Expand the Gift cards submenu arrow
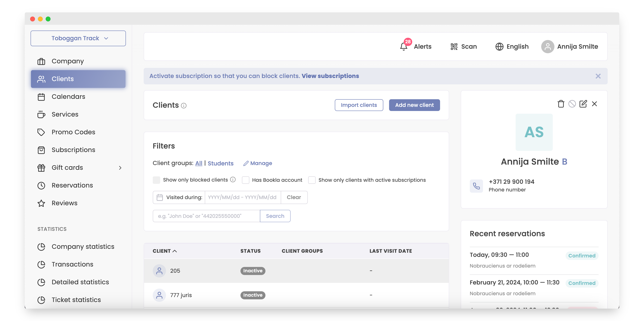This screenshot has height=321, width=644. [120, 168]
